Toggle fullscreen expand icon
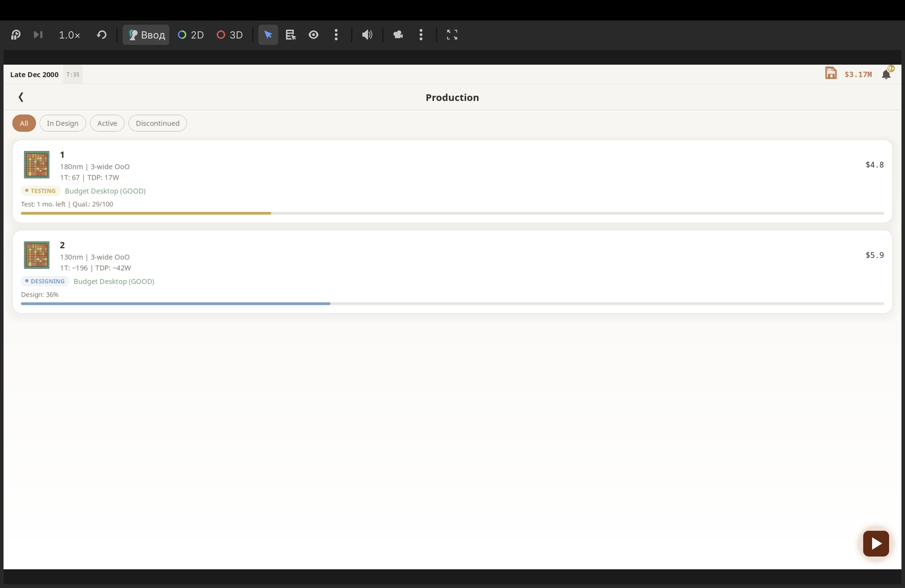 (452, 35)
